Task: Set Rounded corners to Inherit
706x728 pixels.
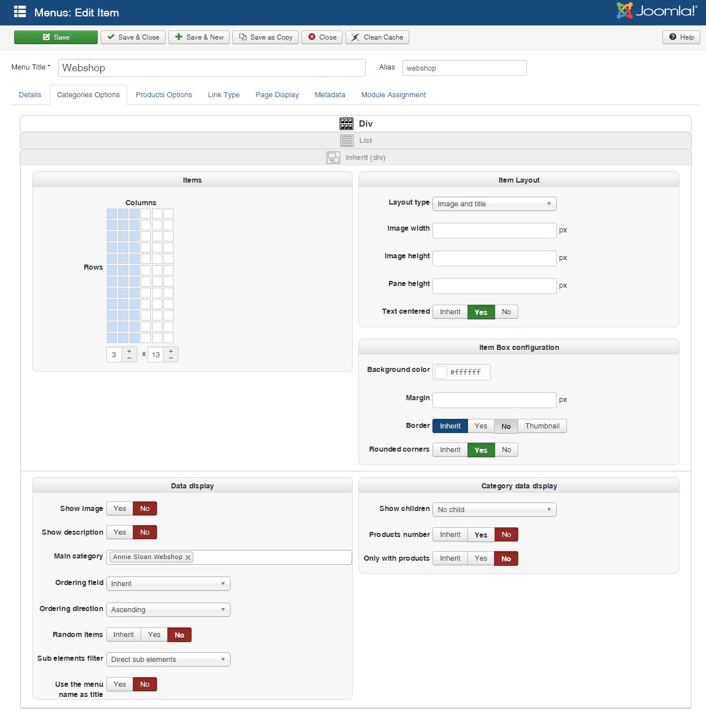Action: click(x=450, y=450)
